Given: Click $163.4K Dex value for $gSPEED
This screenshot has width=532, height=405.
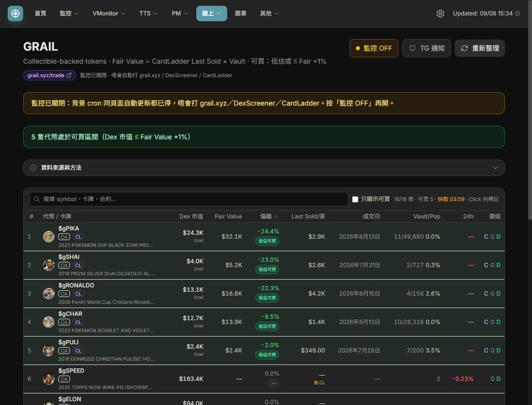Looking at the screenshot, I should [x=191, y=379].
